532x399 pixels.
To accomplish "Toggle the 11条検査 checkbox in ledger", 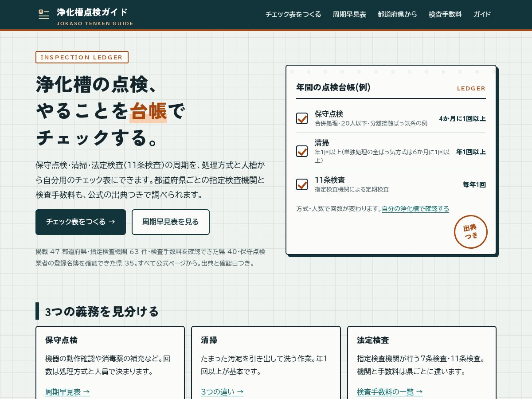I will [302, 184].
